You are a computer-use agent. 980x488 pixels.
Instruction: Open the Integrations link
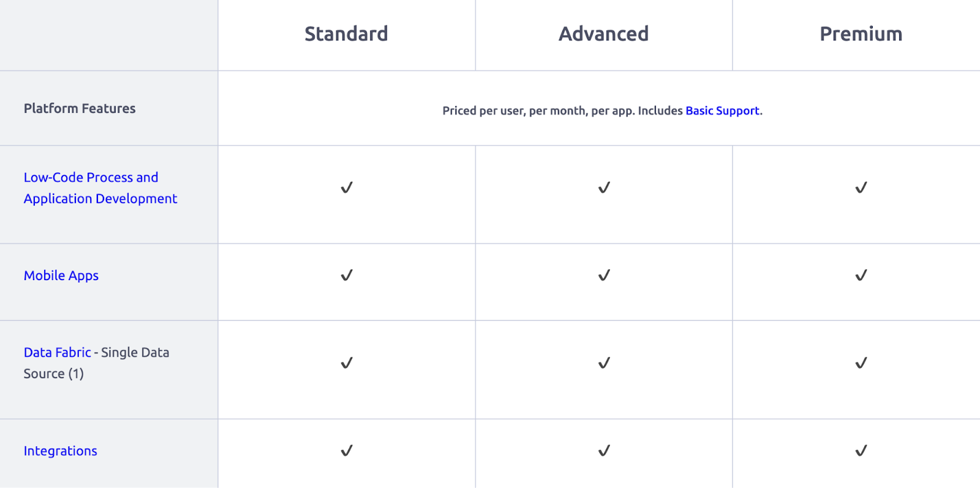point(61,451)
